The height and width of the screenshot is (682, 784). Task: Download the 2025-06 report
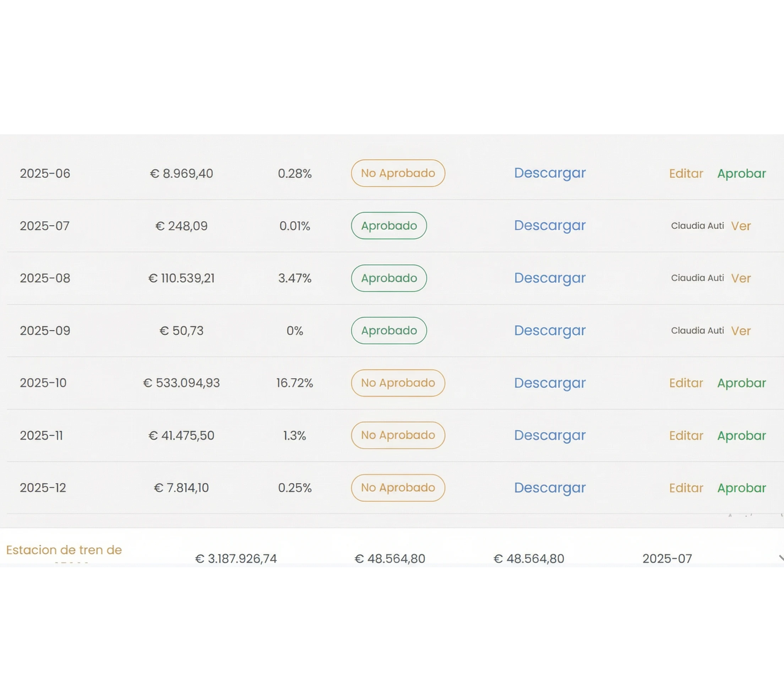550,173
